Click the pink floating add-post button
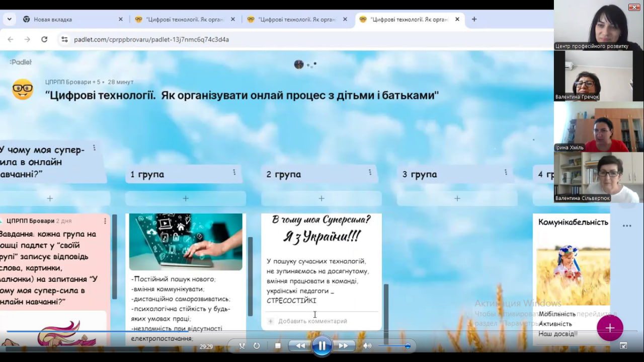Screen dimensions: 644x362 [610, 328]
